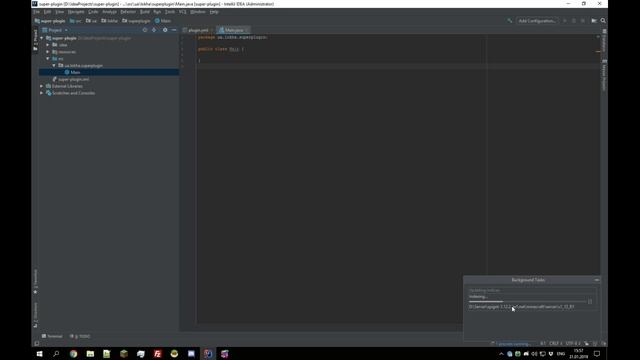Switch to Main.java editor tab

pyautogui.click(x=233, y=30)
